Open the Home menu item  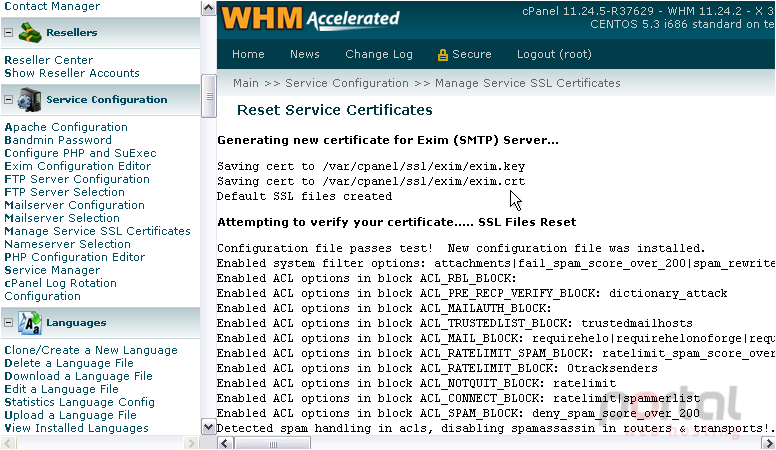248,54
